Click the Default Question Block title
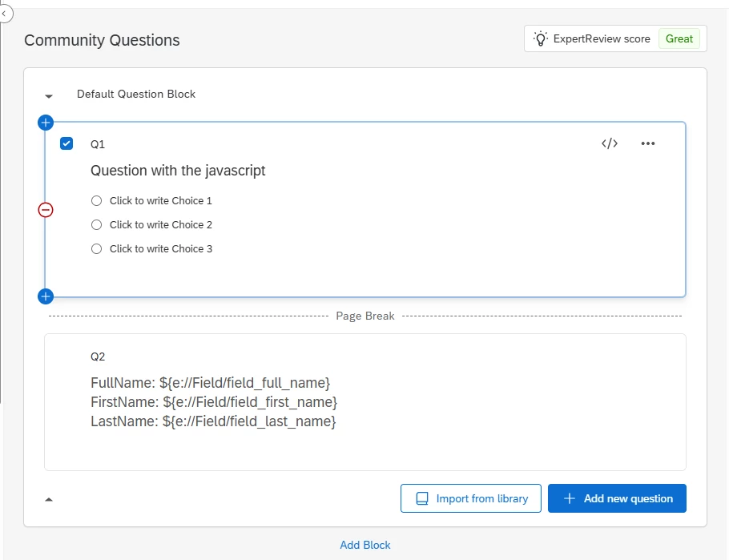Image resolution: width=729 pixels, height=560 pixels. pos(136,94)
